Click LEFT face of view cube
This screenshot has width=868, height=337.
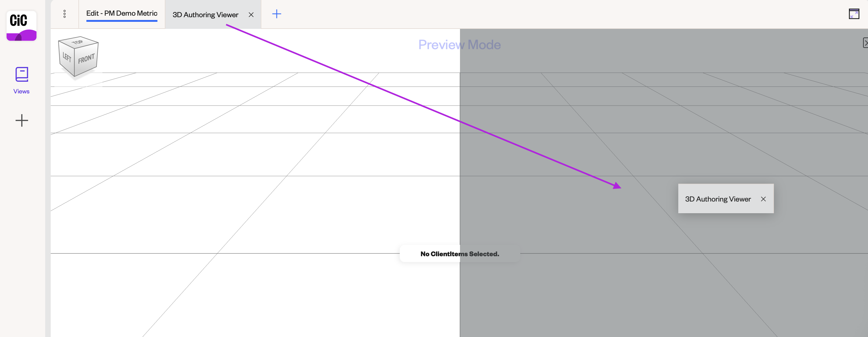click(67, 58)
